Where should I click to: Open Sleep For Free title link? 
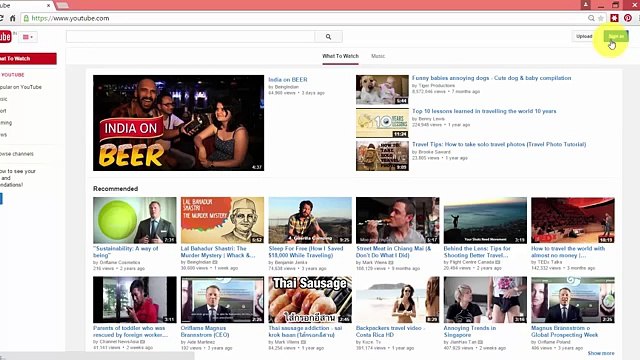coord(306,252)
